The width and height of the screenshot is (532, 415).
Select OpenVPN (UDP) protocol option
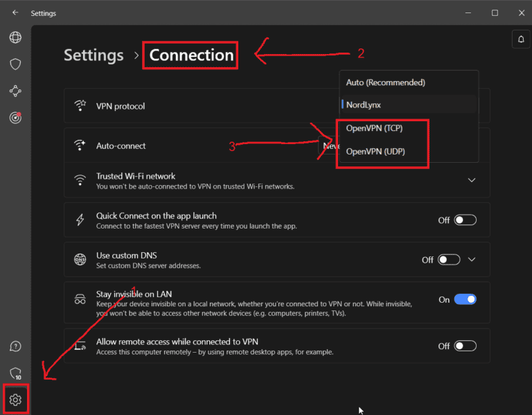tap(375, 152)
